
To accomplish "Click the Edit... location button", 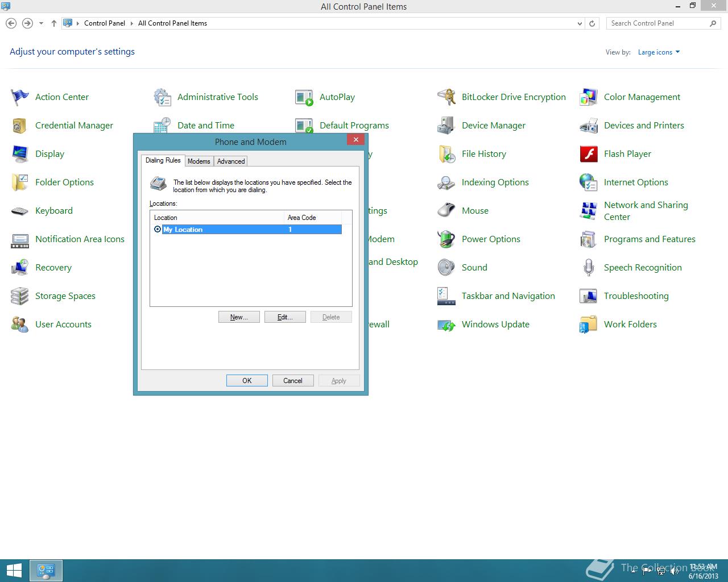I will coord(285,317).
